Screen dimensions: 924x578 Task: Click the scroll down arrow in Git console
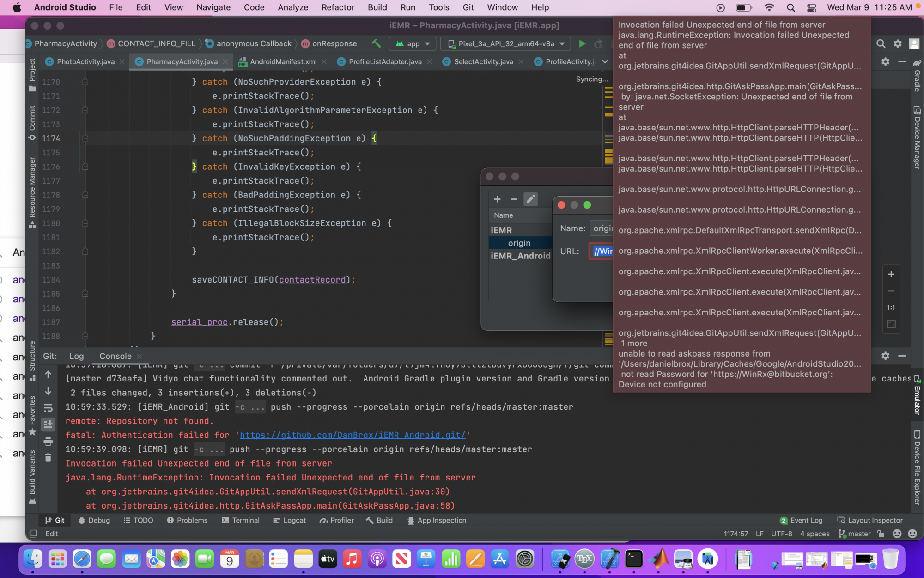pyautogui.click(x=48, y=391)
